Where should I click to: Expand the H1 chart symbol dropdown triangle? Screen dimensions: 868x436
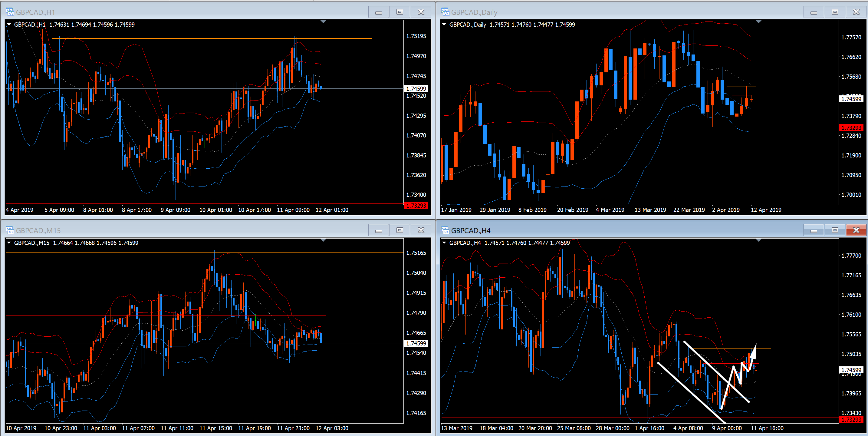tap(9, 24)
